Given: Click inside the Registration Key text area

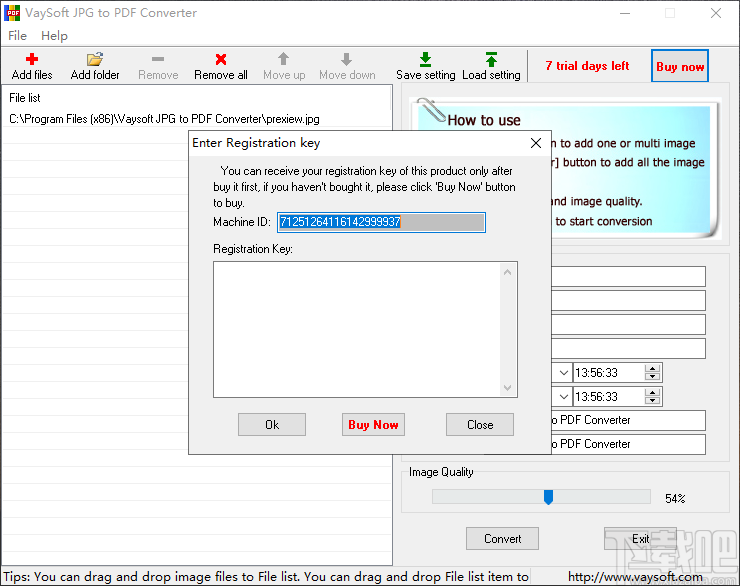Looking at the screenshot, I should [x=357, y=329].
